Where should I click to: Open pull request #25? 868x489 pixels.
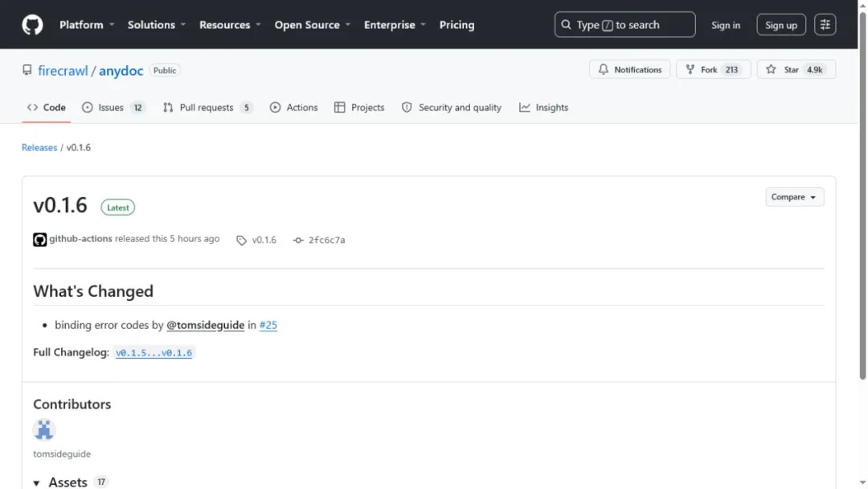tap(268, 325)
